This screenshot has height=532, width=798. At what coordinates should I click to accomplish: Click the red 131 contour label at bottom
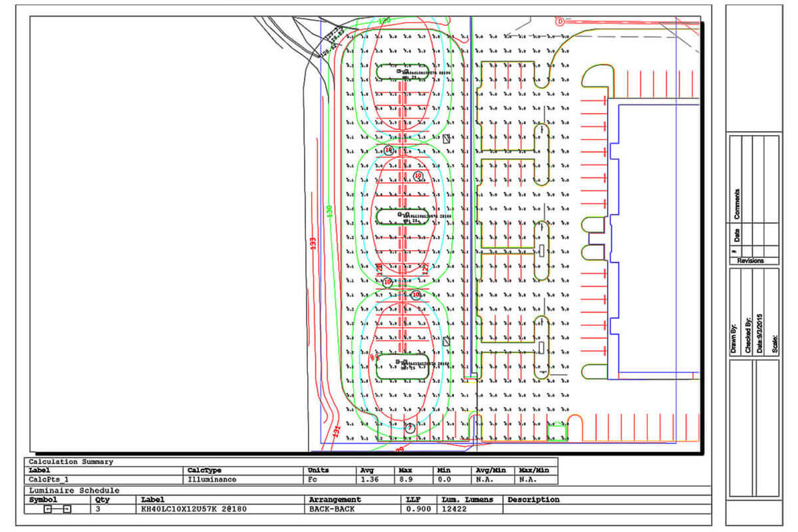[x=336, y=432]
